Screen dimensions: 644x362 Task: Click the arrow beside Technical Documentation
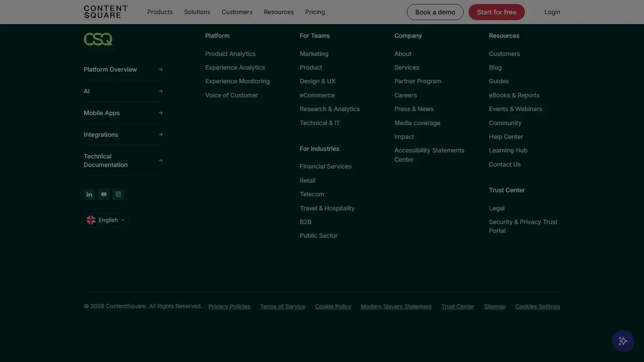(x=161, y=160)
